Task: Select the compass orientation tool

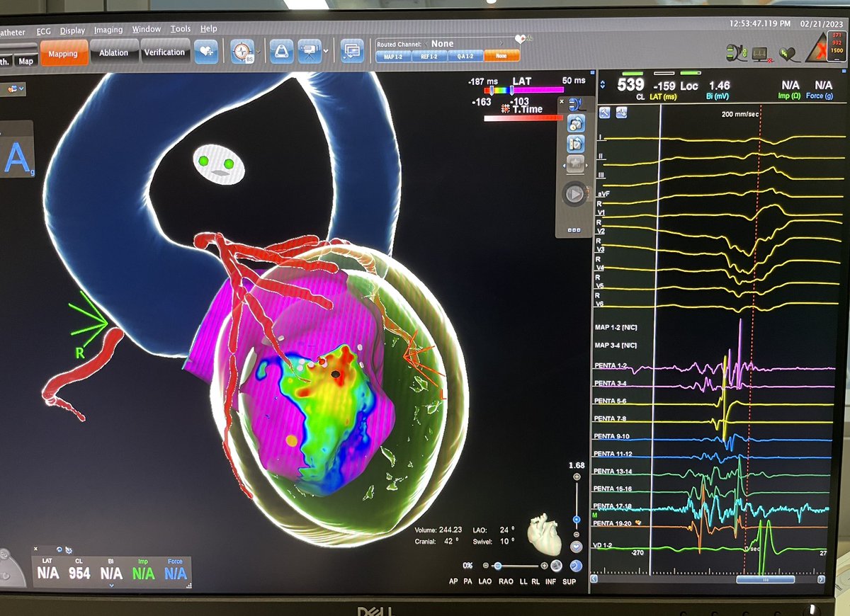Action: pos(242,52)
